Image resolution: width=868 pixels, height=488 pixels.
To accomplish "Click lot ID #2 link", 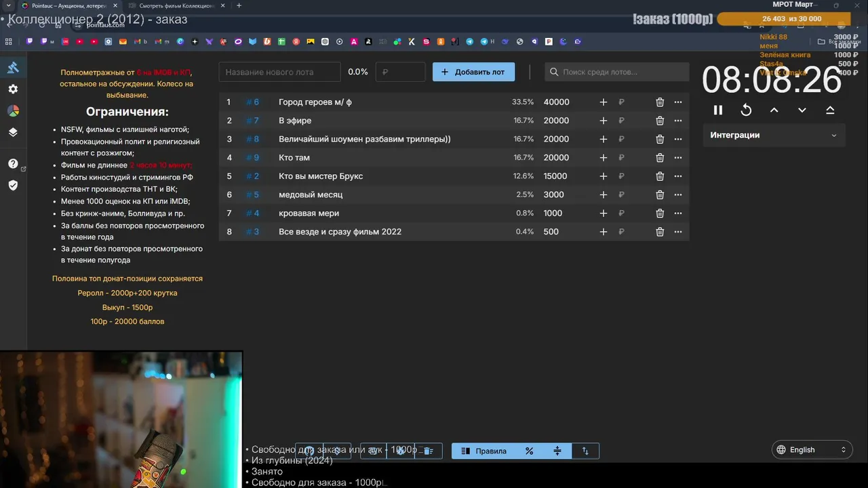I will pyautogui.click(x=252, y=176).
